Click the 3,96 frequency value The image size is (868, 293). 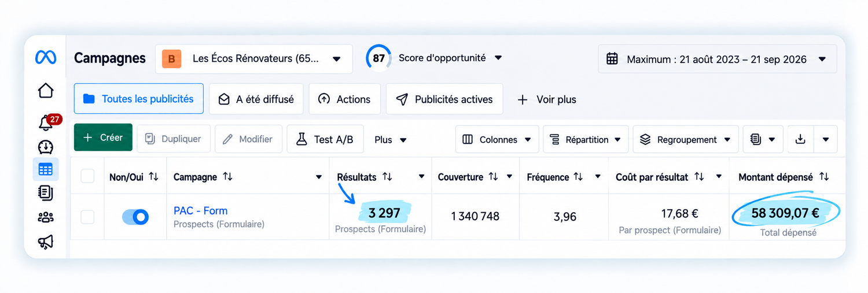[565, 217]
